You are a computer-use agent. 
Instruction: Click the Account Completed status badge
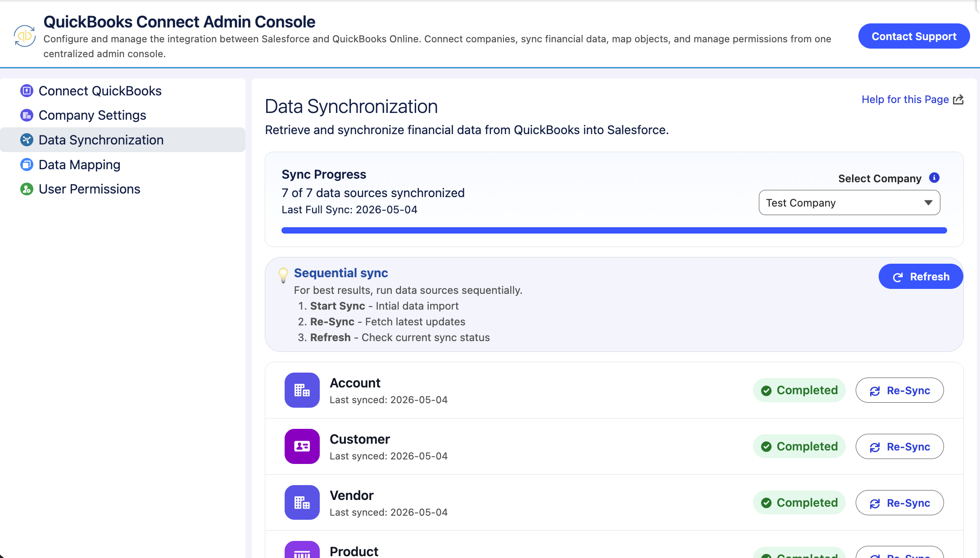pyautogui.click(x=799, y=390)
